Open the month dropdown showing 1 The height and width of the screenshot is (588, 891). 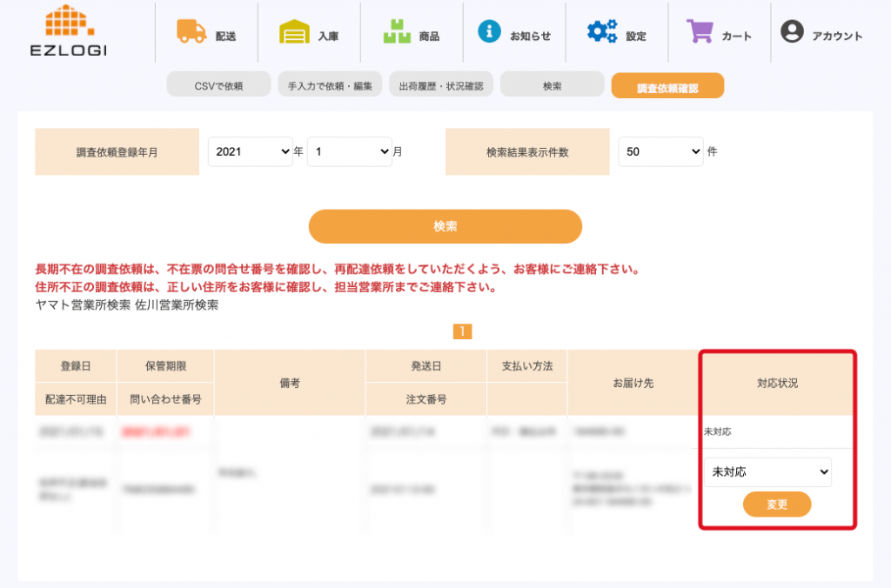[x=350, y=151]
